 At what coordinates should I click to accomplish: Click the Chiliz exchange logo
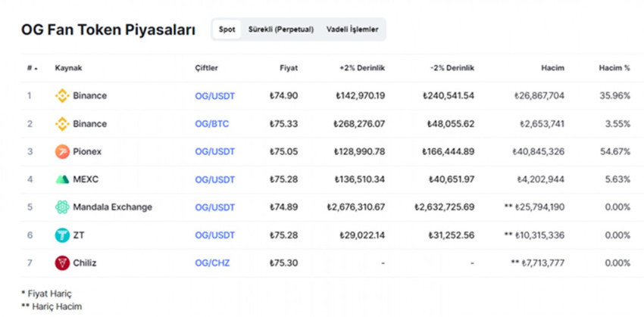tap(62, 263)
